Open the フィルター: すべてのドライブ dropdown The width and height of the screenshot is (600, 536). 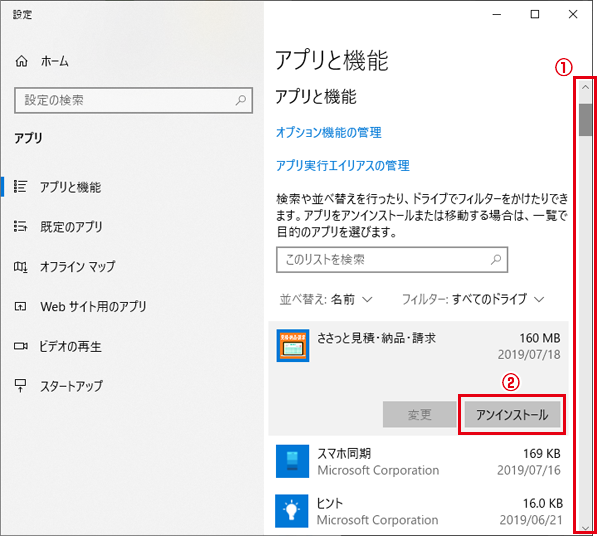[473, 299]
